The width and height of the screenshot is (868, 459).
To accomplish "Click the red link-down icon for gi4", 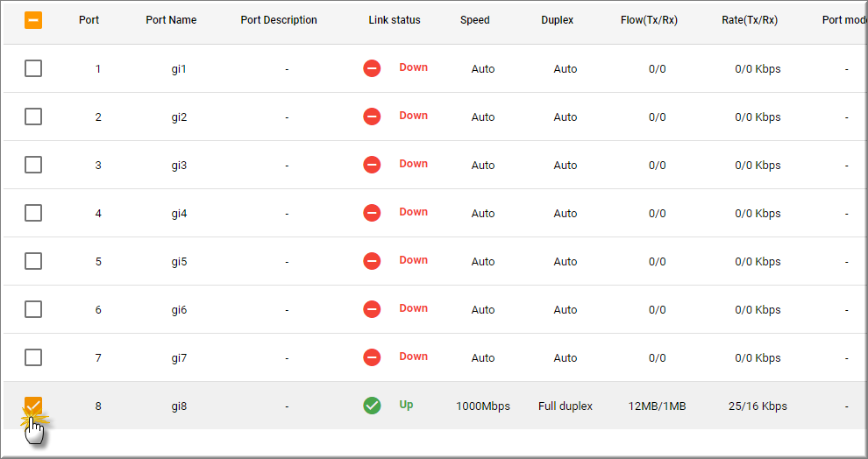I will click(372, 213).
